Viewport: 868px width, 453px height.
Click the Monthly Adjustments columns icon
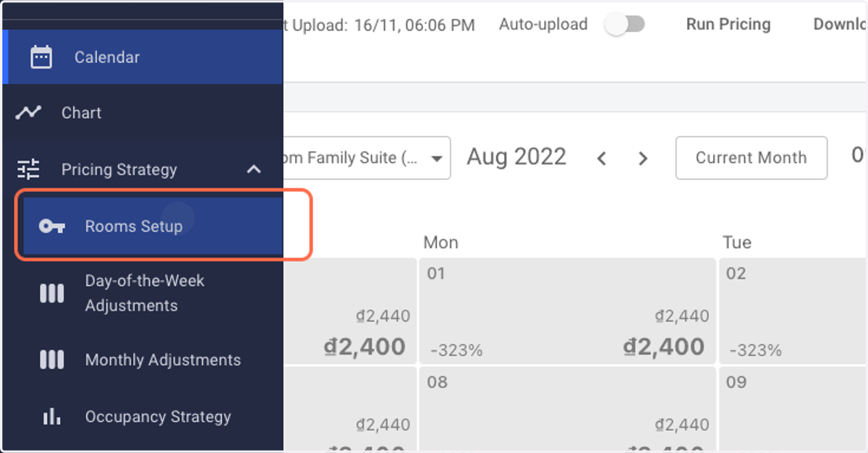pos(52,360)
